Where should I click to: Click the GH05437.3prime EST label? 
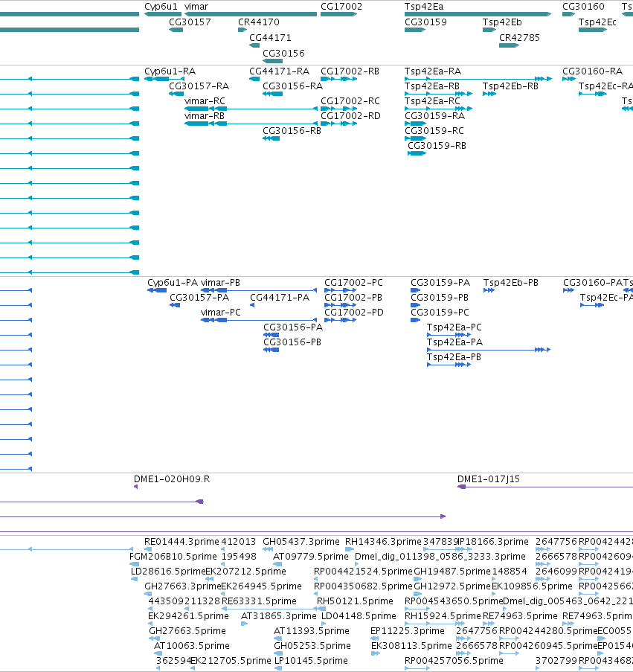301,543
